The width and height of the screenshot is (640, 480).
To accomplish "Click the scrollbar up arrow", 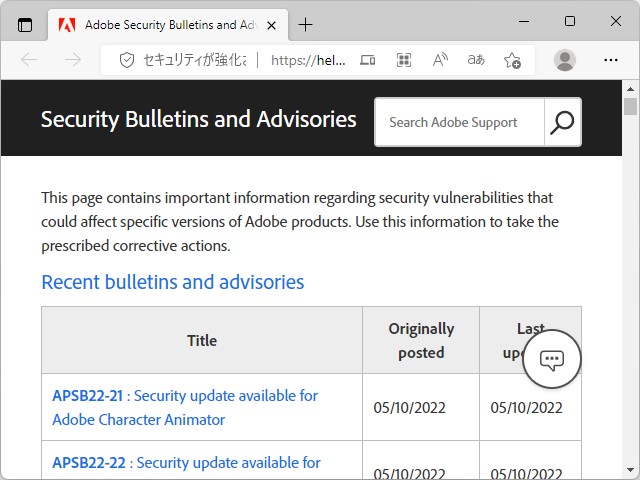I will tap(630, 88).
